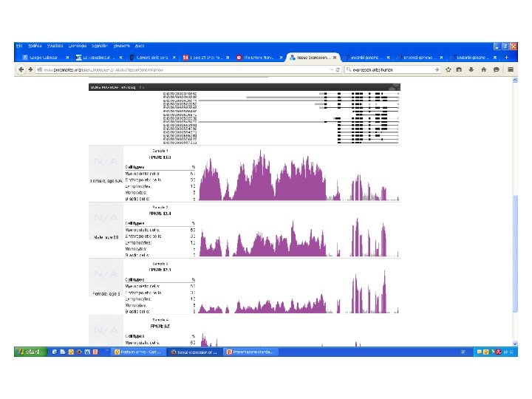Screen dimensions: 532x399
Task: Open the Cronologia menu
Action: (x=78, y=46)
